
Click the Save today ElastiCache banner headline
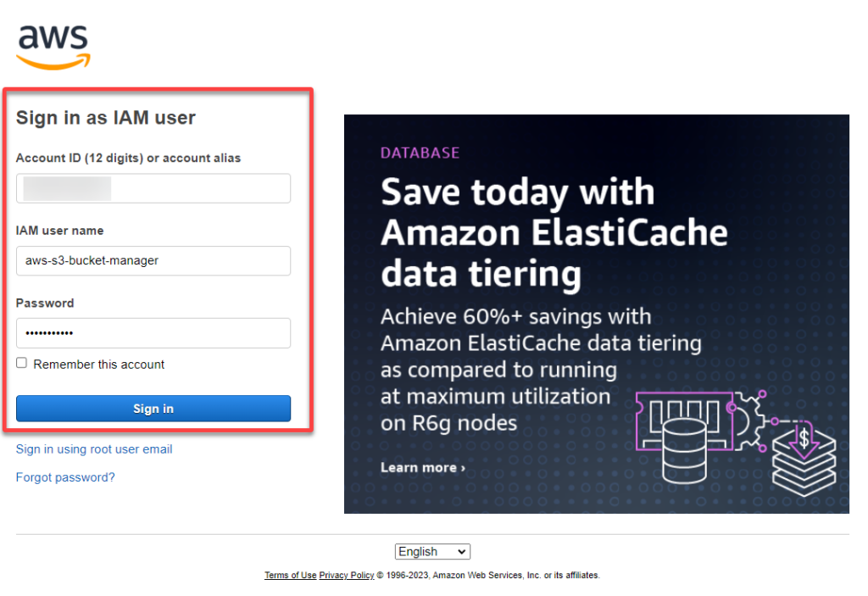click(554, 232)
